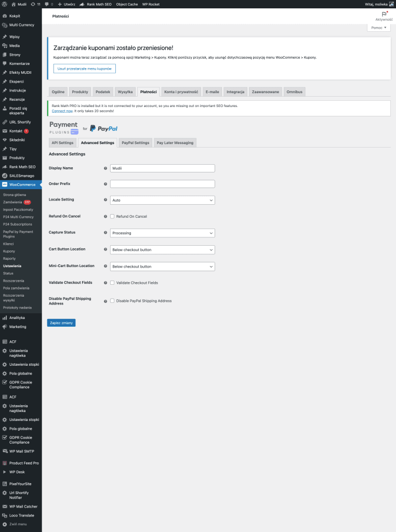Click the Produkty sidebar icon
The height and width of the screenshot is (532, 396).
pyautogui.click(x=5, y=158)
